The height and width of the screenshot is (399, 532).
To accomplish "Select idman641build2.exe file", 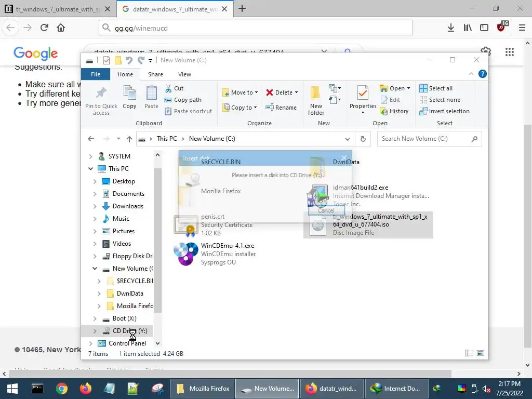I will [369, 196].
